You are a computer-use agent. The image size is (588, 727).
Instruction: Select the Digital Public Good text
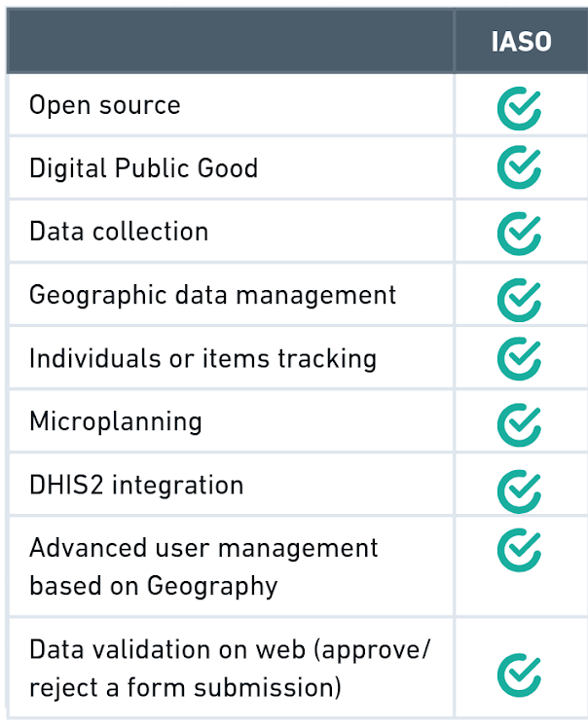143,168
